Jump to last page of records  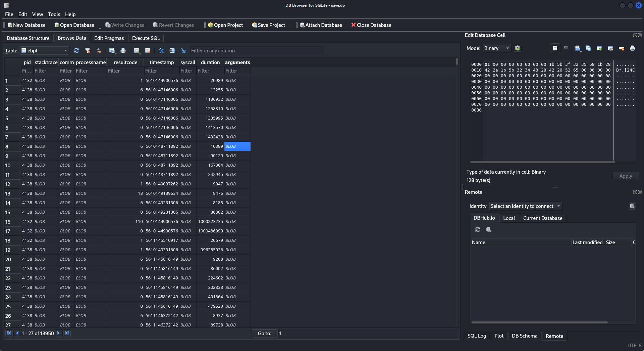coord(67,333)
